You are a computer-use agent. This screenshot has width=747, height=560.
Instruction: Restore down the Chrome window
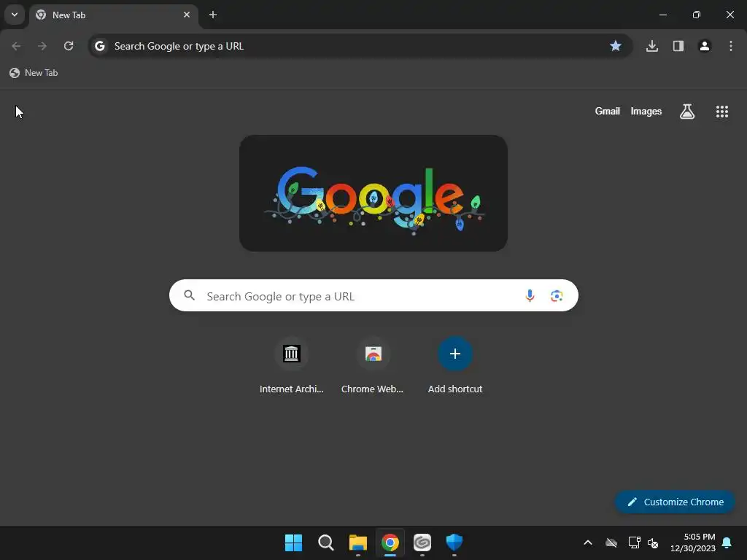tap(697, 15)
